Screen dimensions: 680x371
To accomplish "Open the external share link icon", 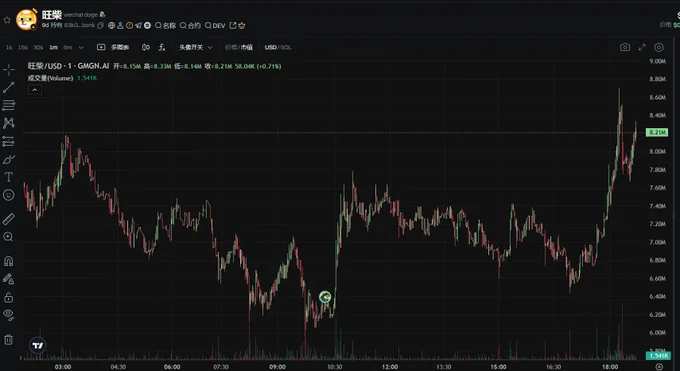I will [233, 26].
